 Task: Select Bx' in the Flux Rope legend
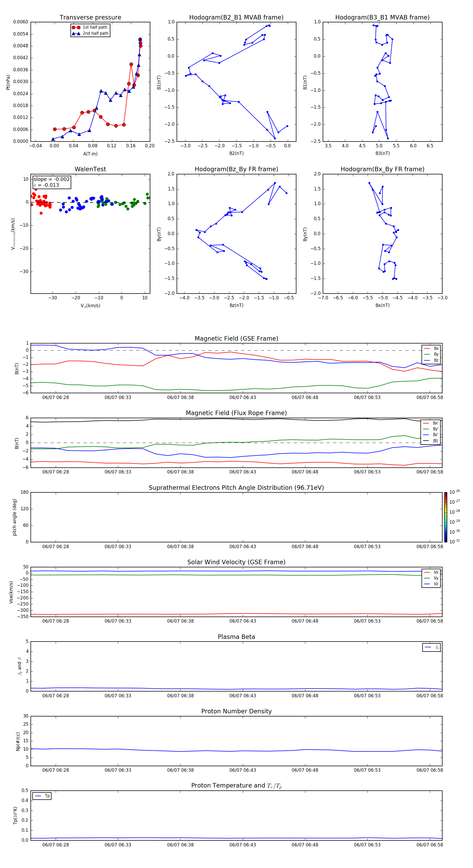pyautogui.click(x=431, y=423)
